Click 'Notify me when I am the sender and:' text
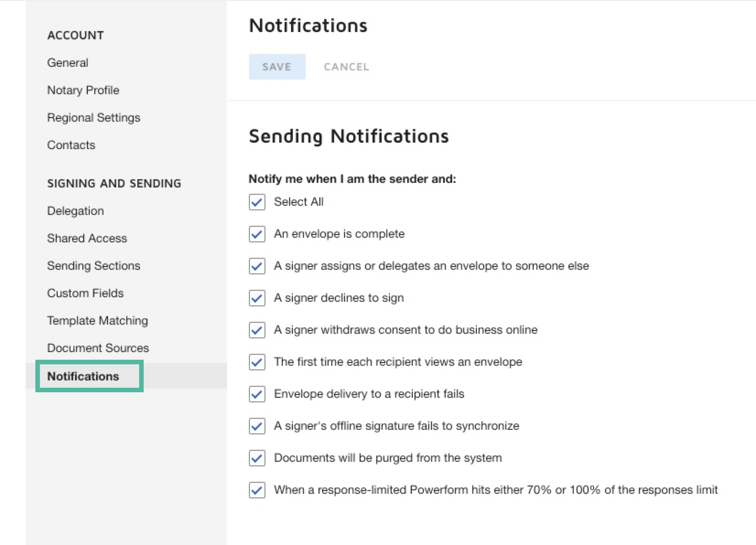Screen dimensions: 756x545 pos(352,179)
